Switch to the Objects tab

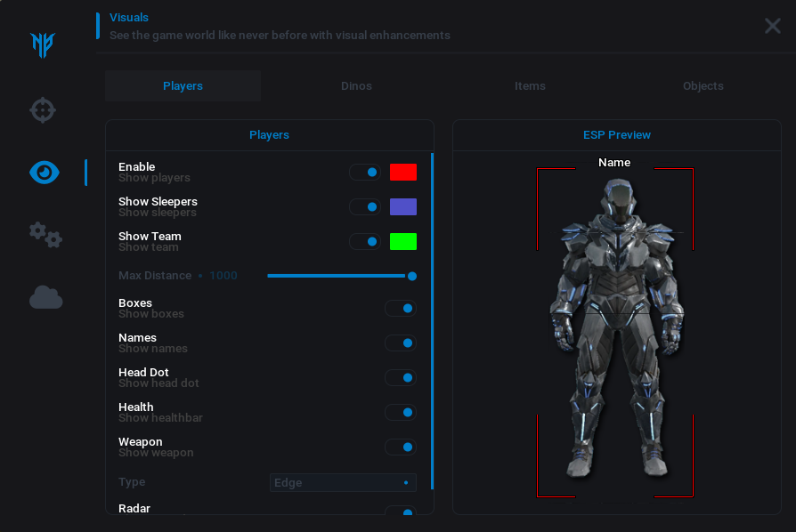(703, 86)
